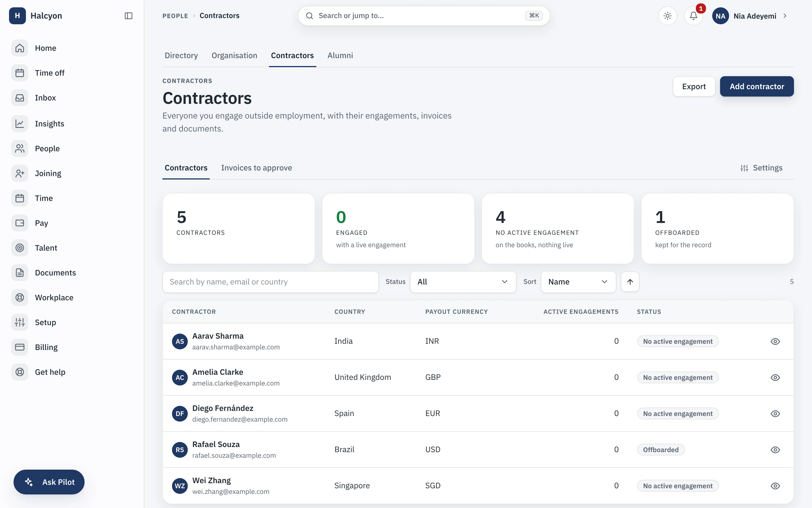The height and width of the screenshot is (508, 812).
Task: Click the WZ avatar for Wei Zhang
Action: tap(180, 486)
